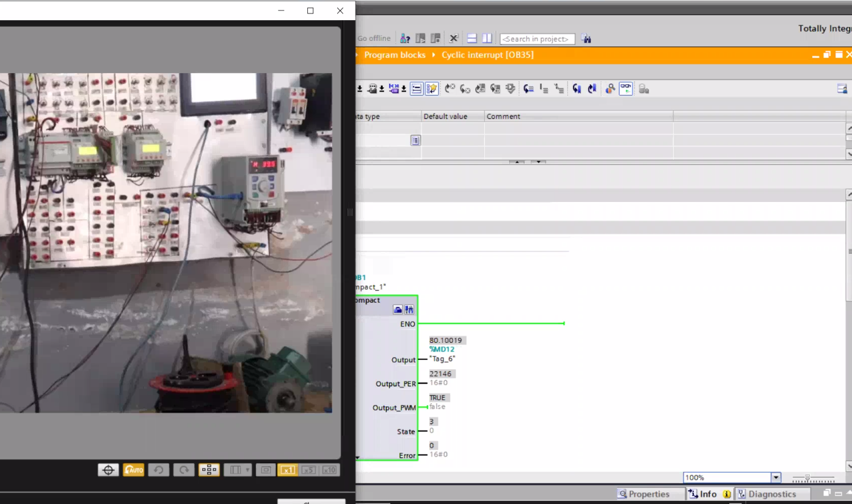Switch to the Diagnostics tab
The image size is (852, 504).
[x=773, y=494]
